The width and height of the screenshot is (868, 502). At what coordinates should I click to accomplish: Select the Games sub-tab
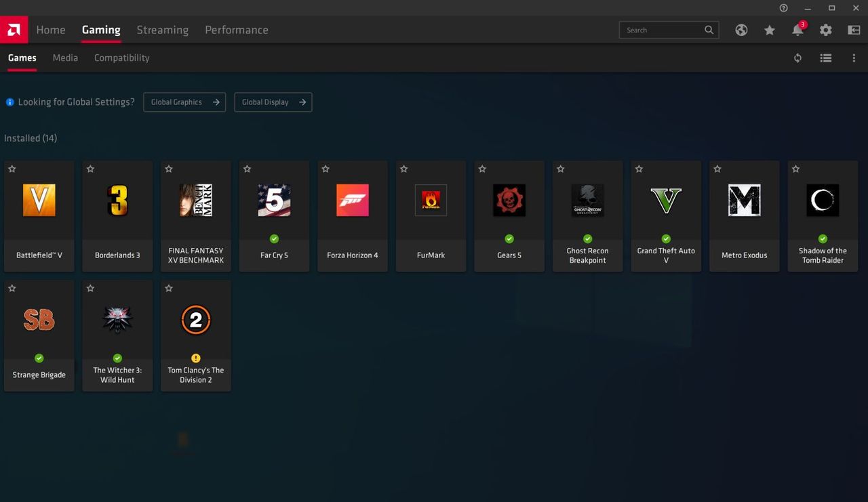coord(22,58)
